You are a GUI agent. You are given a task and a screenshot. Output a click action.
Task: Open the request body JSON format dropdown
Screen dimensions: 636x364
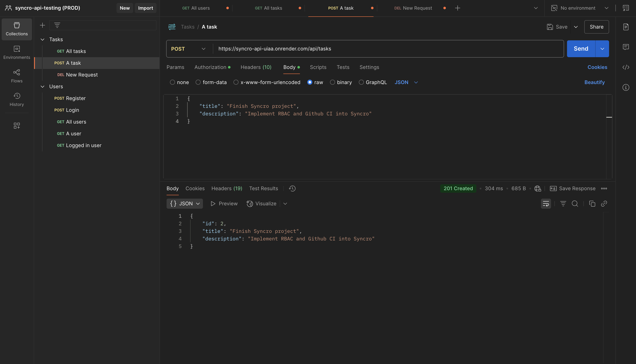(x=406, y=82)
